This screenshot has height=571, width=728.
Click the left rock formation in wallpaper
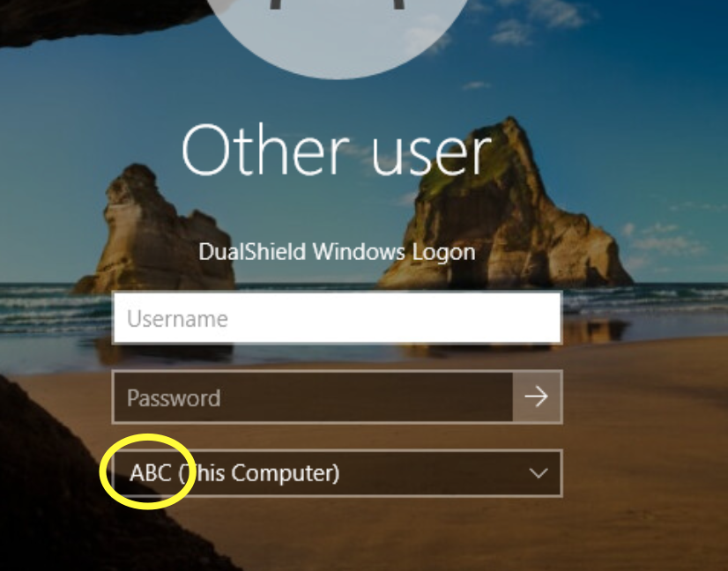pyautogui.click(x=153, y=232)
